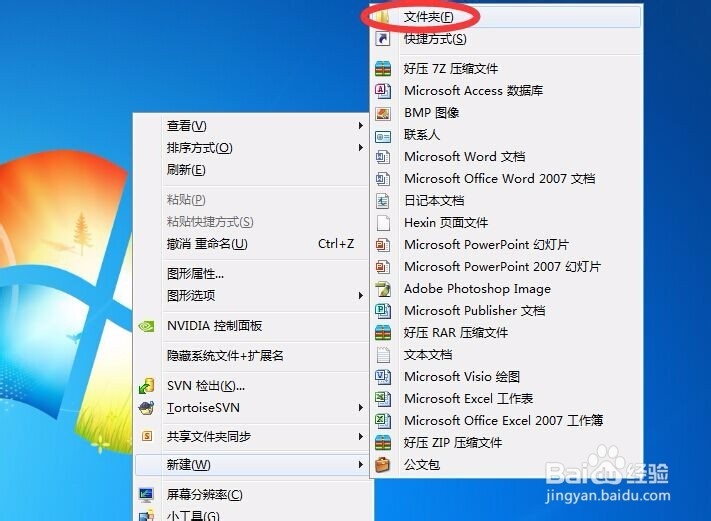This screenshot has width=711, height=521.
Task: Click the 屏幕分辨率 monitor icon
Action: [x=146, y=494]
